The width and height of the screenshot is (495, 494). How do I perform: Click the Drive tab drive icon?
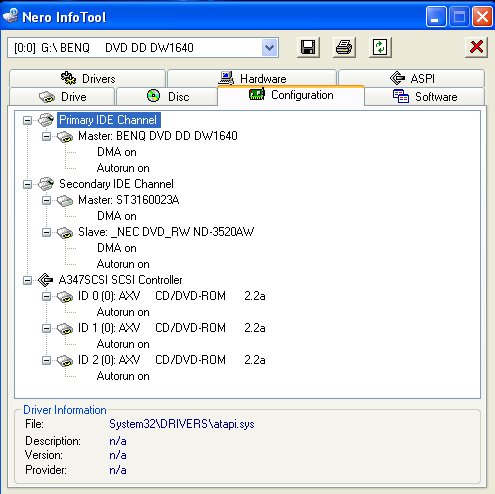47,97
